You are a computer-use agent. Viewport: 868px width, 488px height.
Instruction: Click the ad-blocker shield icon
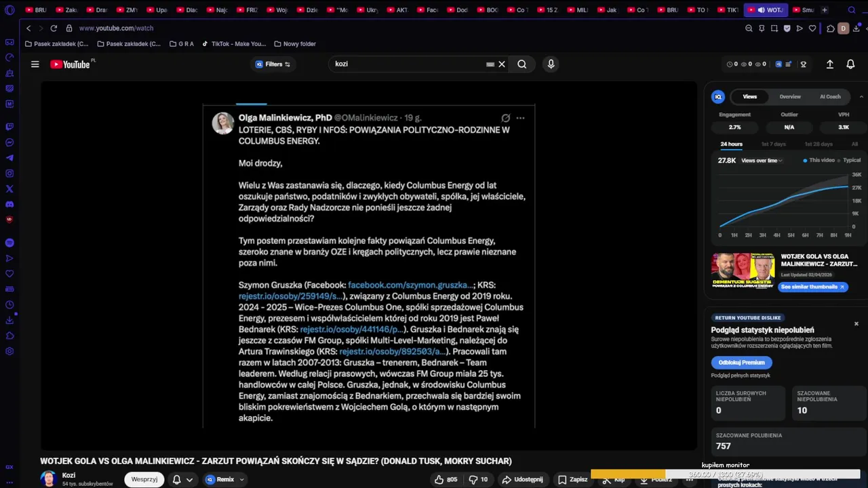point(787,28)
